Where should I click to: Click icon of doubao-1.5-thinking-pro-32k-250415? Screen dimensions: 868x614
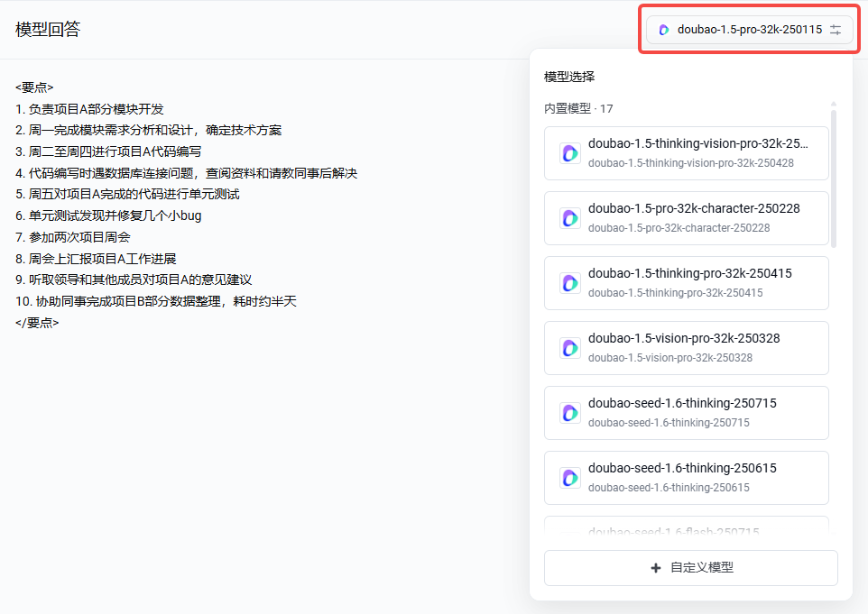click(x=569, y=283)
